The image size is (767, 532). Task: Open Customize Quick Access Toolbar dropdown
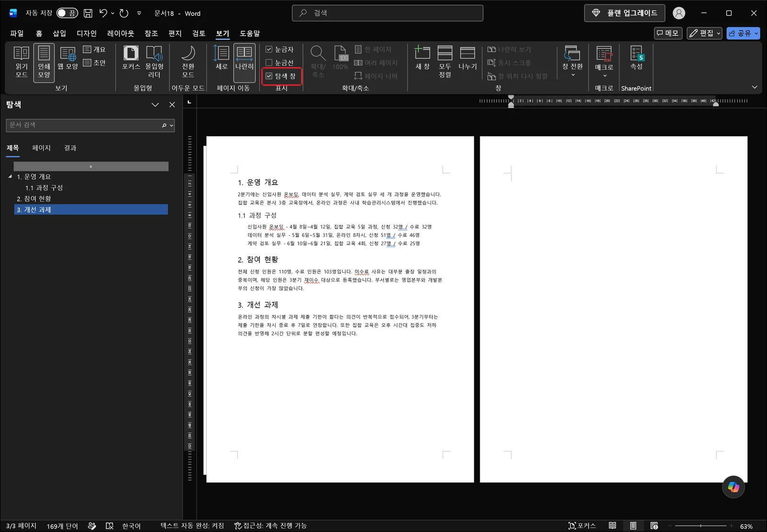point(139,13)
